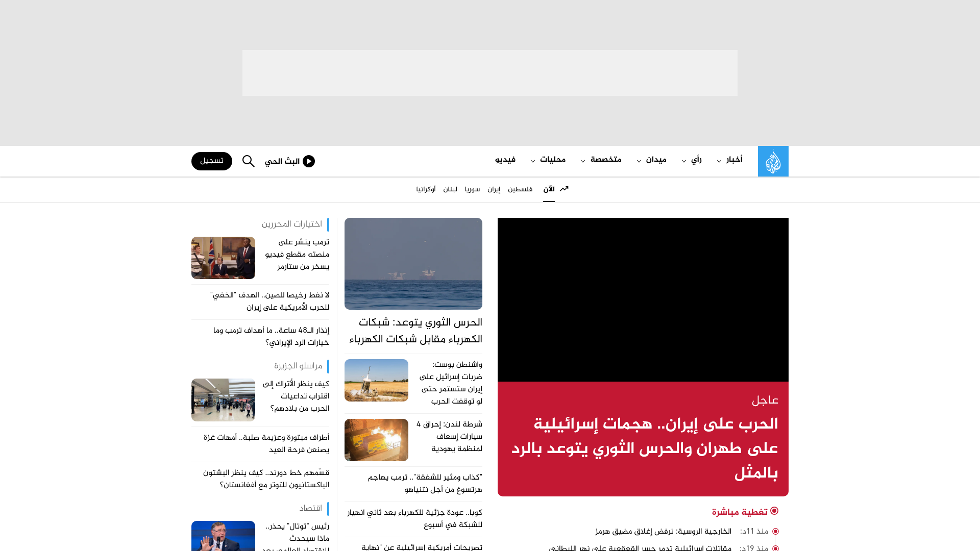Expand the محليات menu chevron
The height and width of the screenshot is (551, 980).
[533, 161]
